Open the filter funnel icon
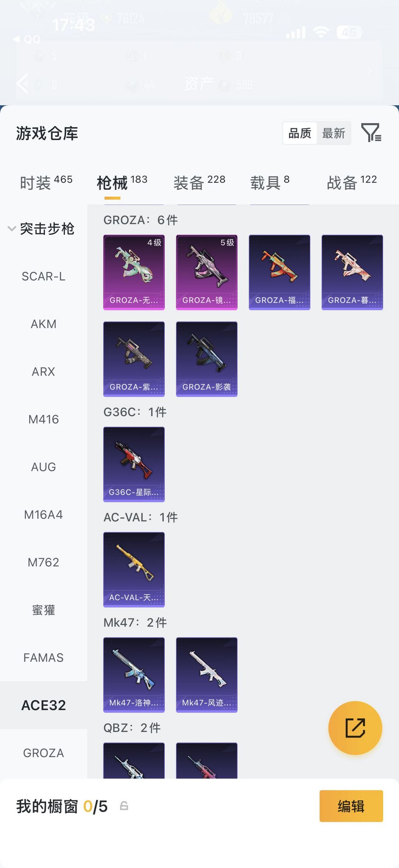The width and height of the screenshot is (399, 868). point(371,133)
